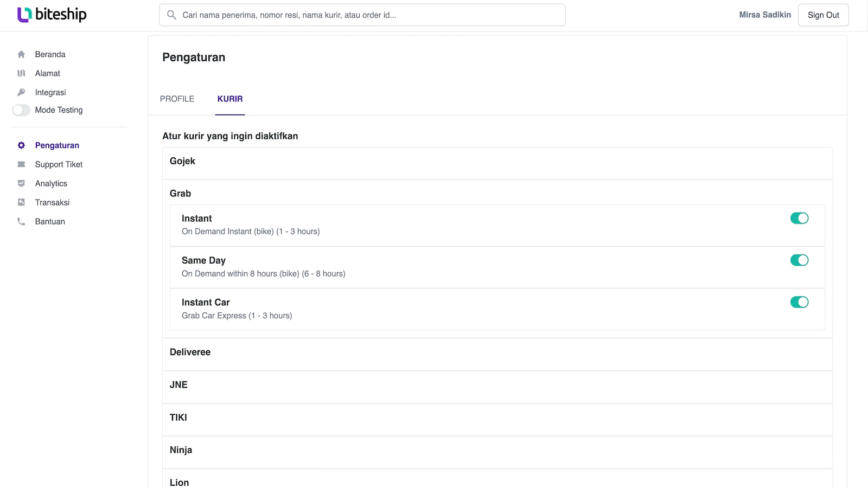Expand the Gojek courier section
Image resolution: width=868 pixels, height=488 pixels.
point(497,163)
